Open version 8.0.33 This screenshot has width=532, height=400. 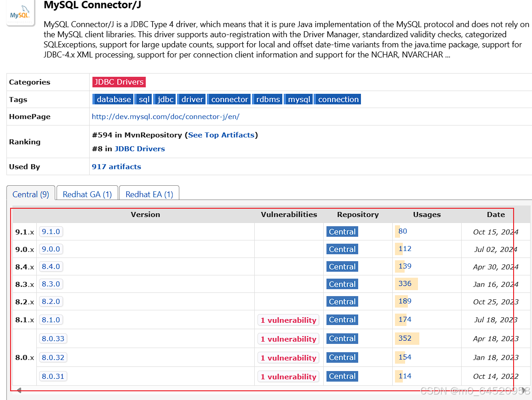[x=53, y=338]
